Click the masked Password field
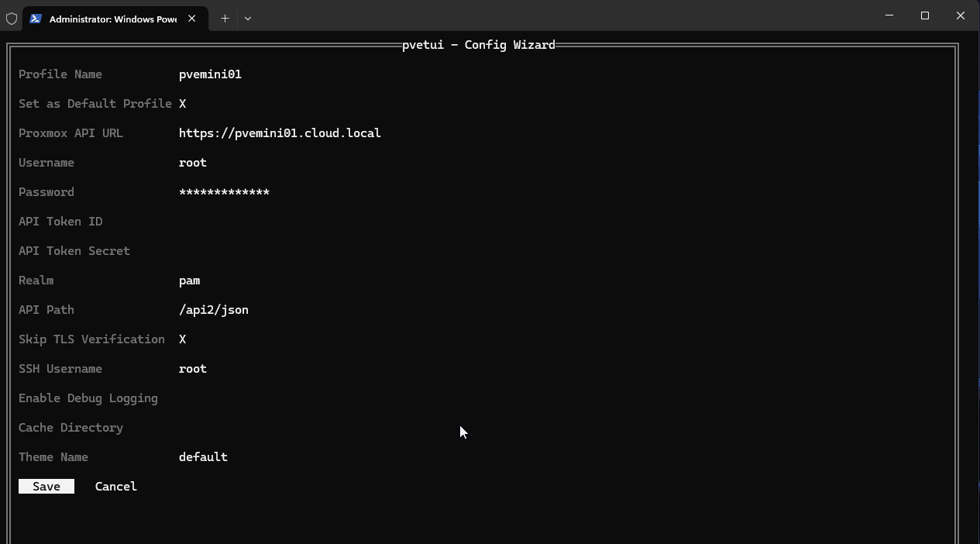The height and width of the screenshot is (544, 980). 224,191
